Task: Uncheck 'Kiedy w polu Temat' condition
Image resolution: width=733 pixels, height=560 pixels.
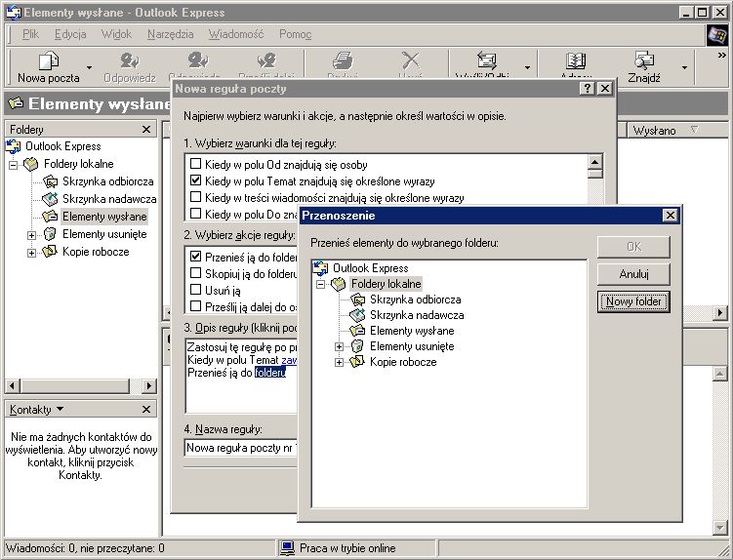Action: [x=196, y=180]
